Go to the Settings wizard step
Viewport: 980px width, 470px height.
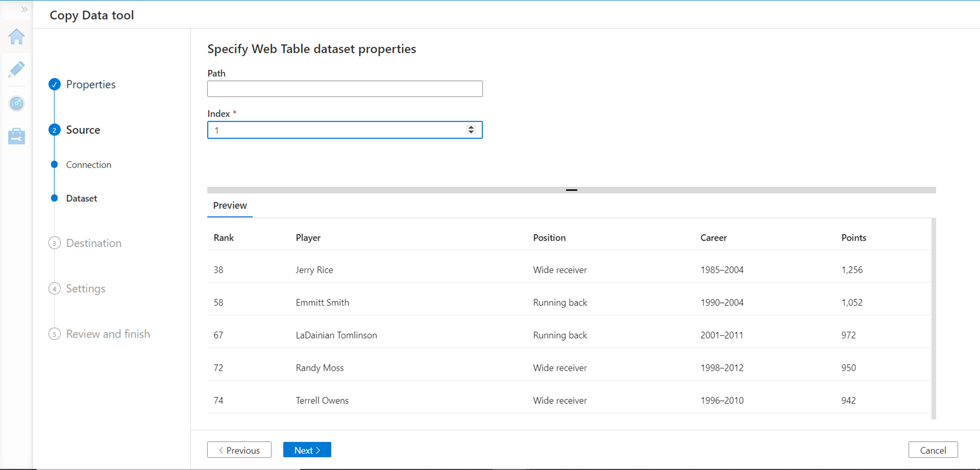click(85, 289)
